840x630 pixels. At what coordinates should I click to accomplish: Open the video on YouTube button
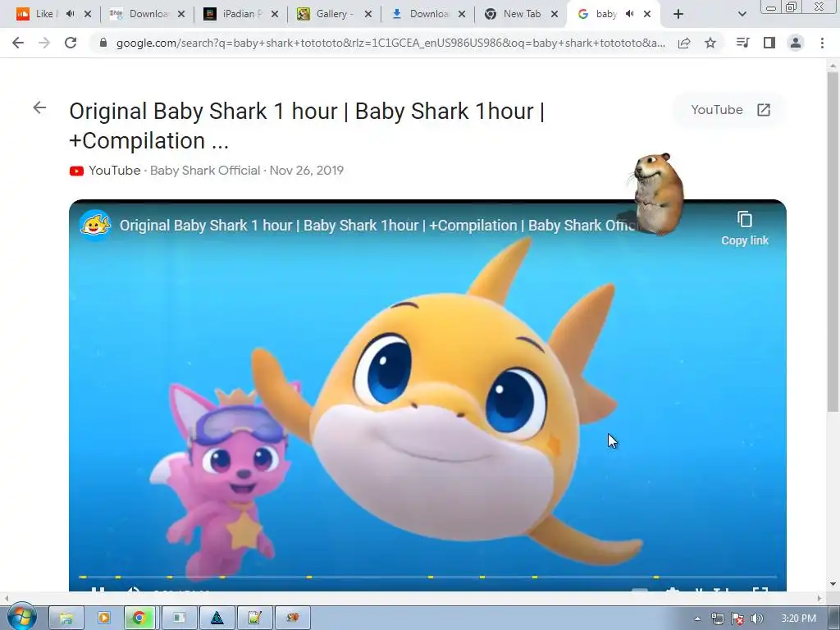(x=730, y=110)
